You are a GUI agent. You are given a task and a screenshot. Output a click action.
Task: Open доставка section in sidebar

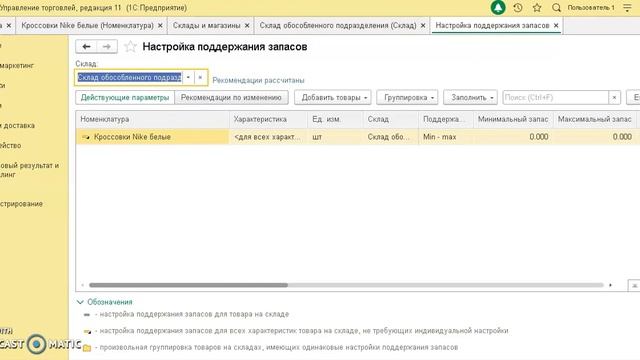click(18, 126)
